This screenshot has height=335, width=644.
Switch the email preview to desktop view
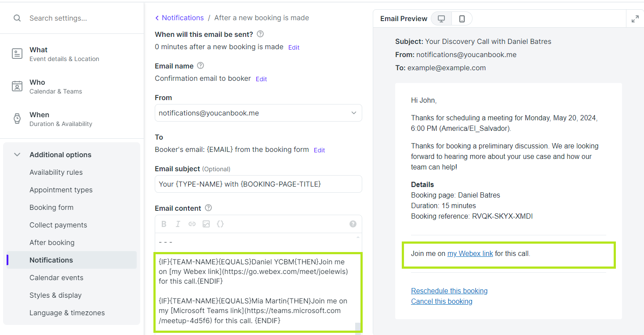(x=441, y=18)
